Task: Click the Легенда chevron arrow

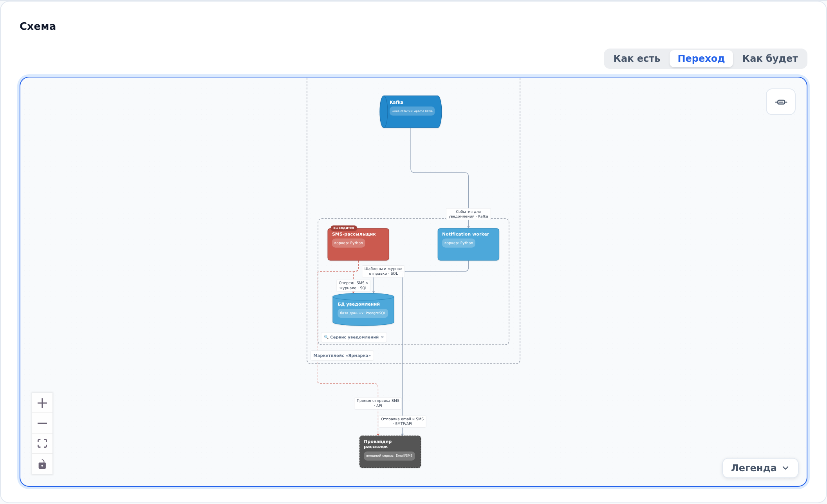Action: 785,468
